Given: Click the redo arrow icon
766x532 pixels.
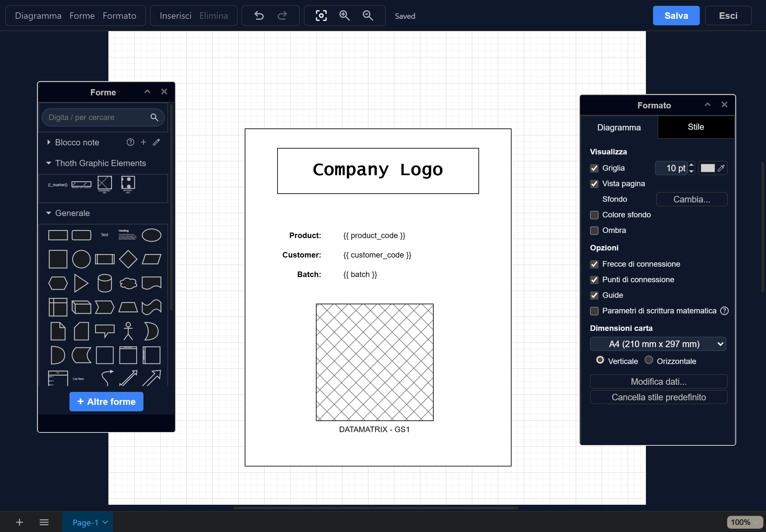Looking at the screenshot, I should [x=282, y=16].
